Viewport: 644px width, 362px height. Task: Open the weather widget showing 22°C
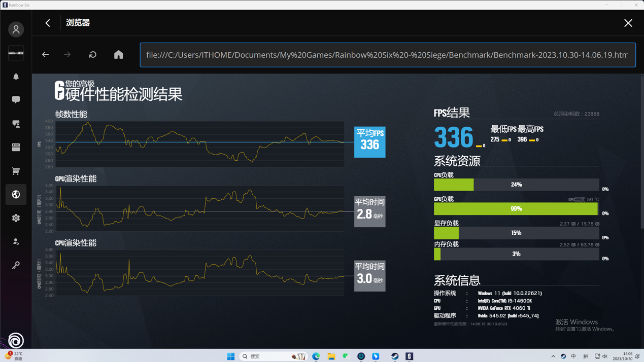click(x=14, y=356)
